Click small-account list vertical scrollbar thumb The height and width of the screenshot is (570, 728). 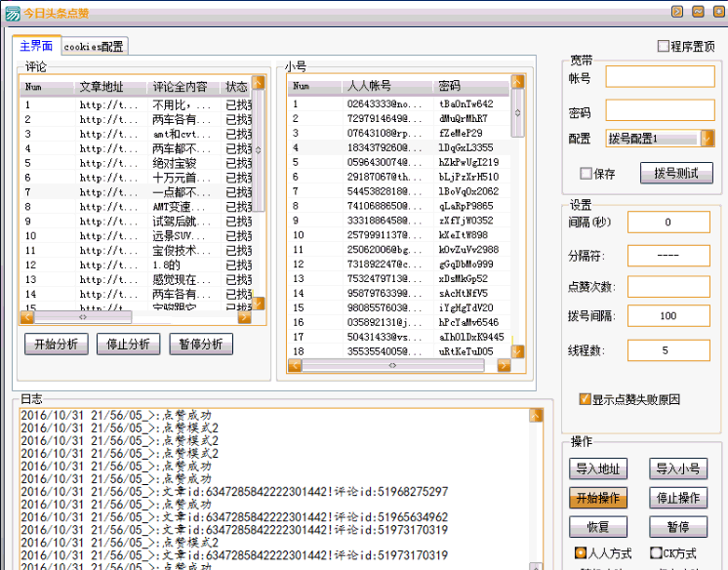(517, 113)
